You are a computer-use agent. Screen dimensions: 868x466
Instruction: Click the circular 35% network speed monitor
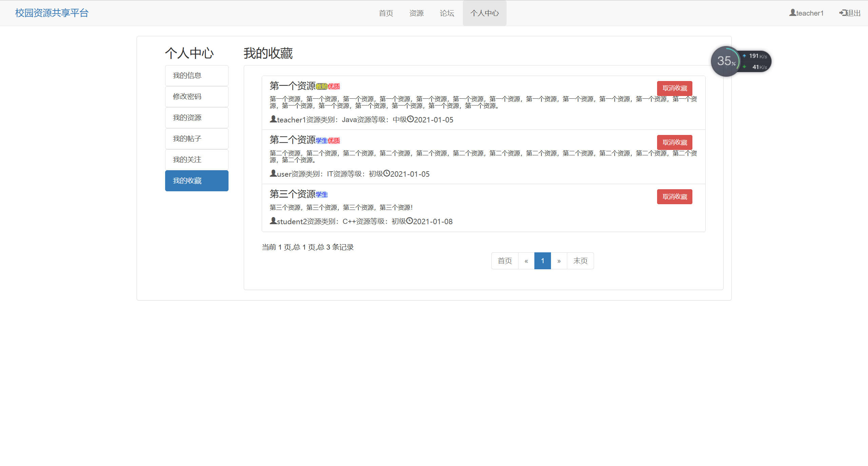[726, 61]
